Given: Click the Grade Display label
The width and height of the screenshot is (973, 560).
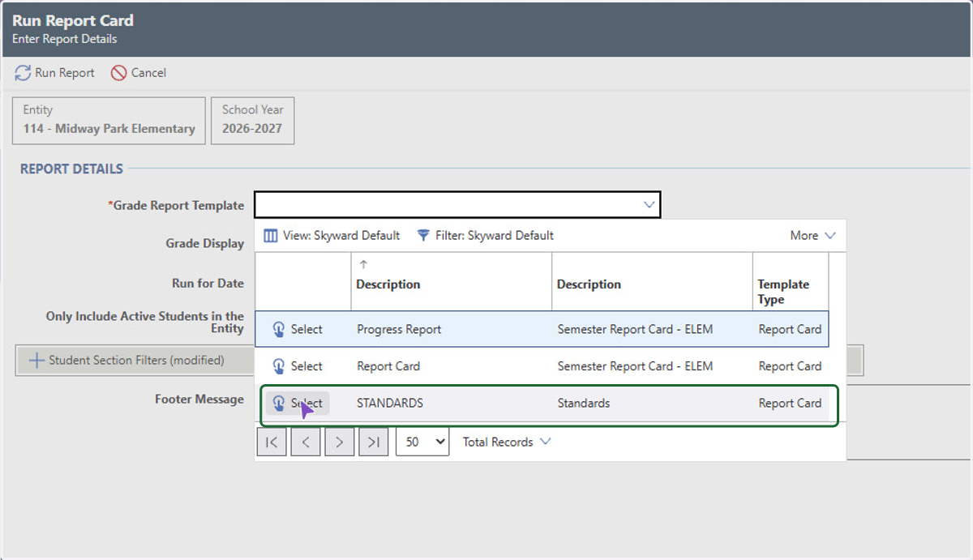Looking at the screenshot, I should 205,243.
